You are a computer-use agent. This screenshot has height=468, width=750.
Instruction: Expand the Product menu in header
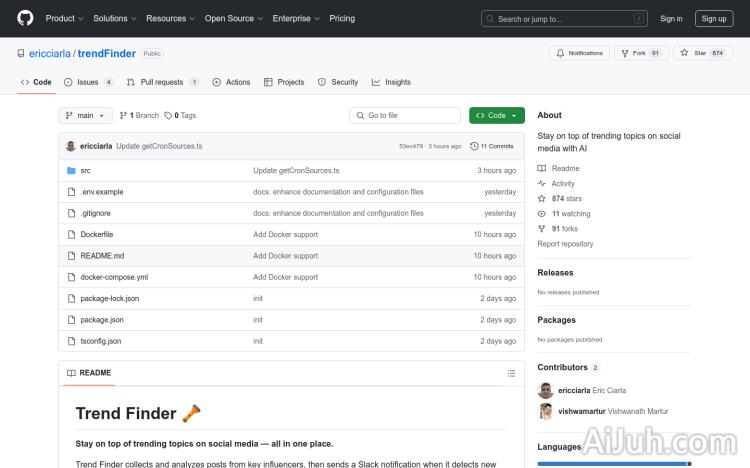(x=64, y=18)
